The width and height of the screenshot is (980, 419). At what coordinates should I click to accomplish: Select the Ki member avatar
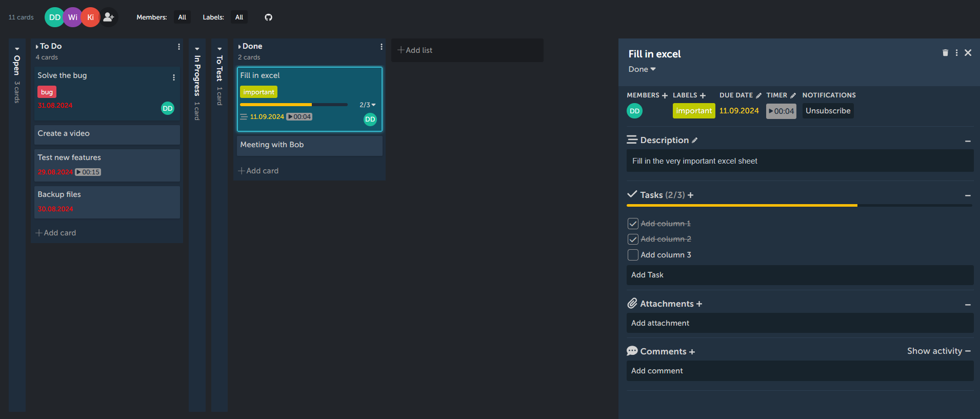91,17
